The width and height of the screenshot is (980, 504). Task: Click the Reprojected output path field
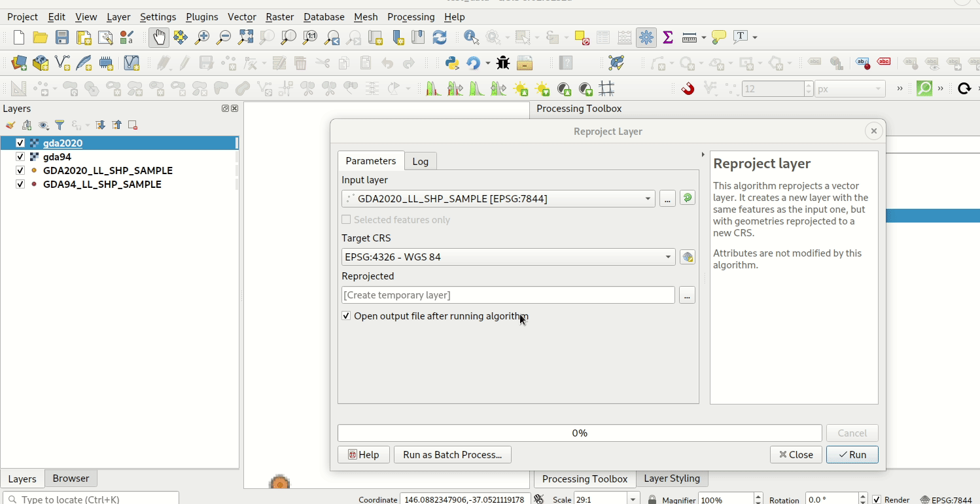click(x=508, y=295)
